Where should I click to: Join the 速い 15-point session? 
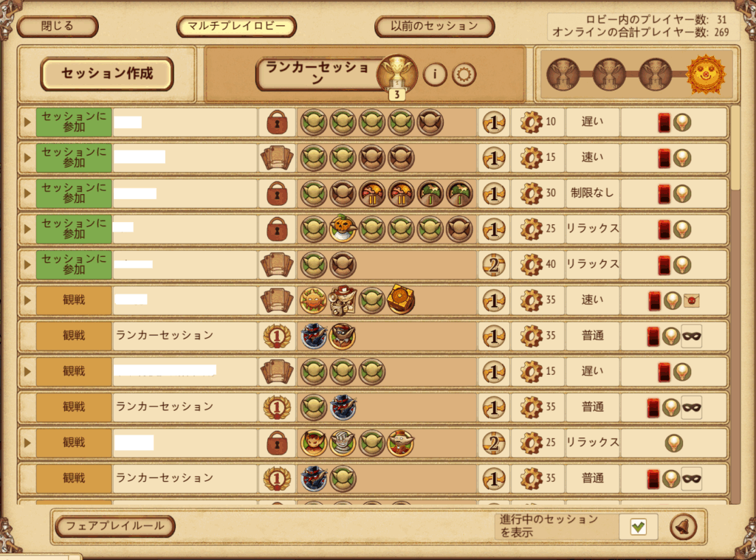coord(74,158)
